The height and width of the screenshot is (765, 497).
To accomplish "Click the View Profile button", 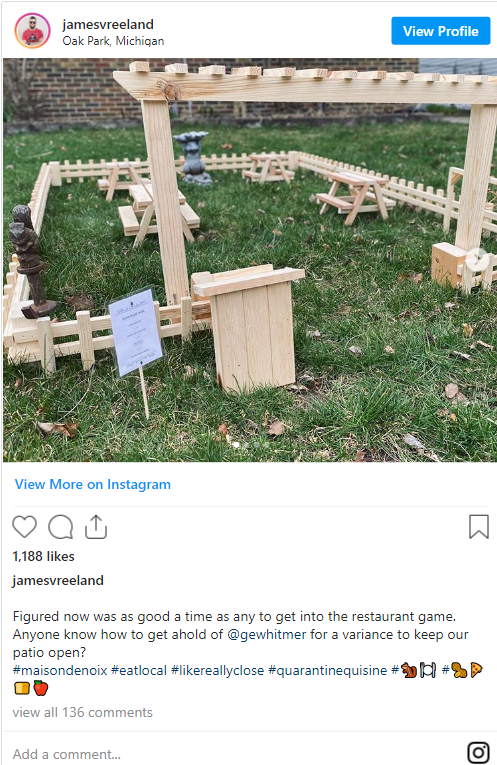I will 440,31.
